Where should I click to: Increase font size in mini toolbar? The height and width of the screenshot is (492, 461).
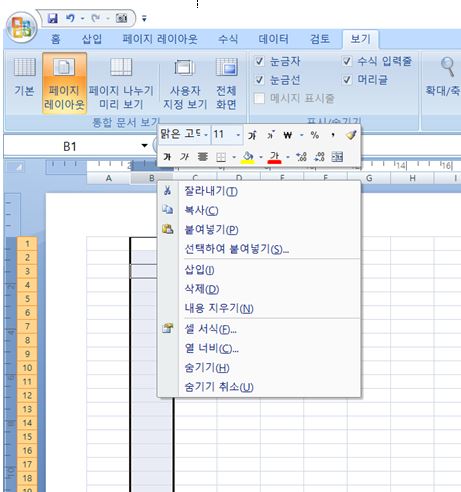pos(252,135)
